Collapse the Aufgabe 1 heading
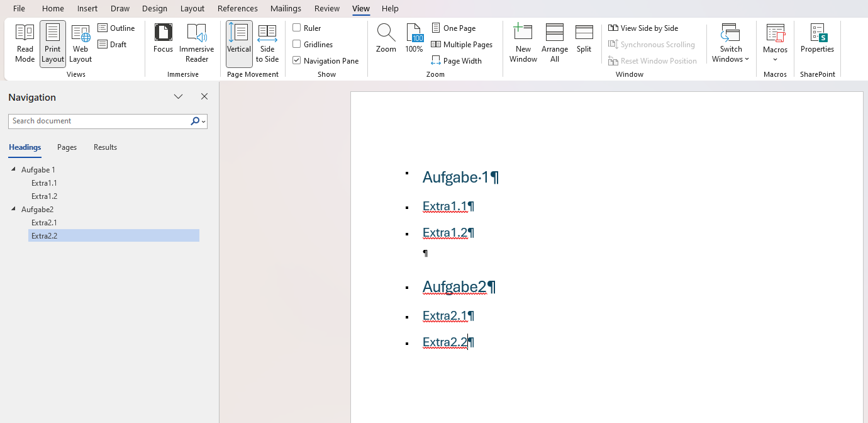 click(14, 169)
